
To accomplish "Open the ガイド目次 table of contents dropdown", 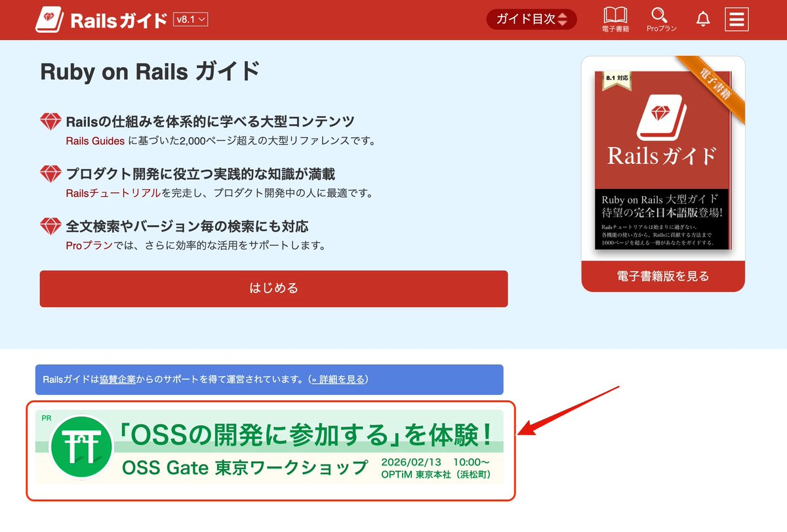I will pyautogui.click(x=531, y=19).
